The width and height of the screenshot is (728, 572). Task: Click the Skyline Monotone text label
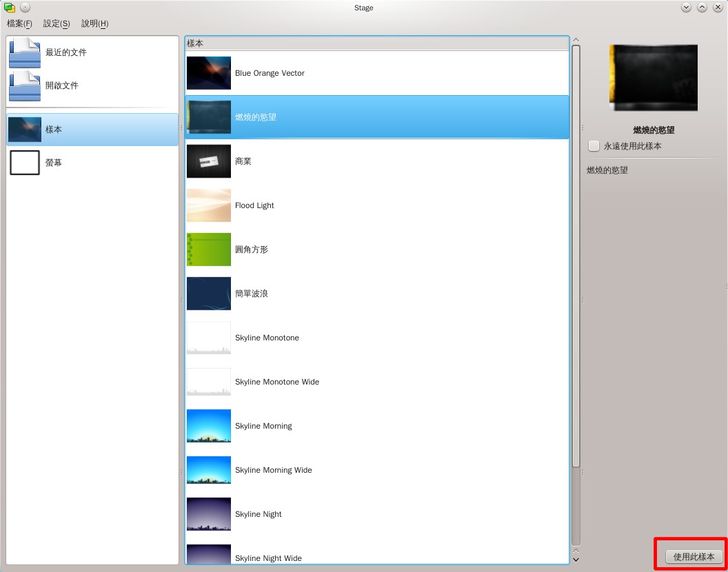pos(267,338)
